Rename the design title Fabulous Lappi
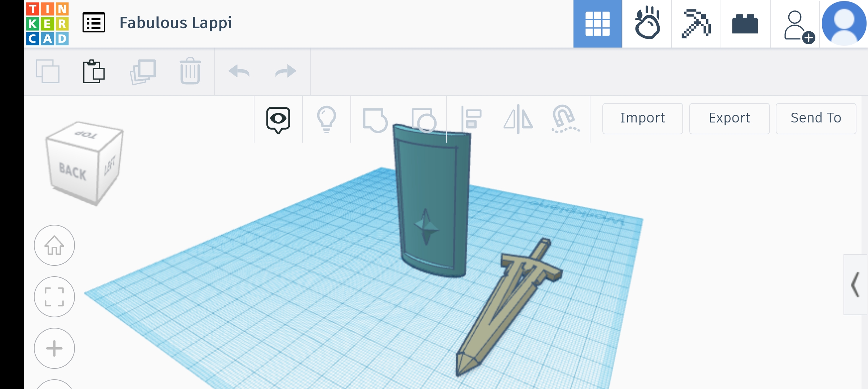 (x=176, y=23)
